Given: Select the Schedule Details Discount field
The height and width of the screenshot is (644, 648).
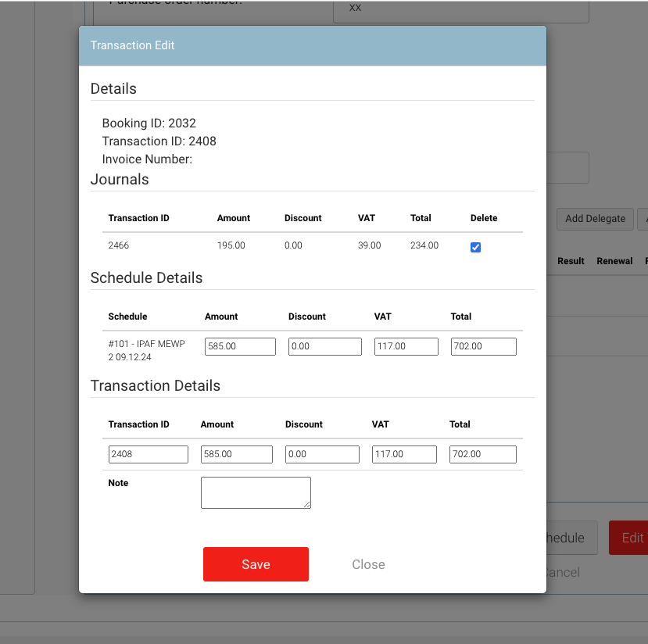Looking at the screenshot, I should 324,346.
